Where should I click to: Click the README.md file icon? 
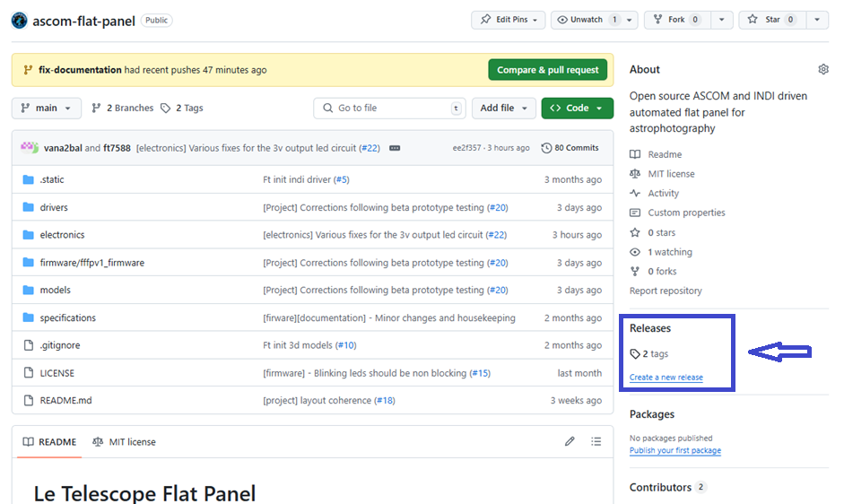tap(29, 401)
